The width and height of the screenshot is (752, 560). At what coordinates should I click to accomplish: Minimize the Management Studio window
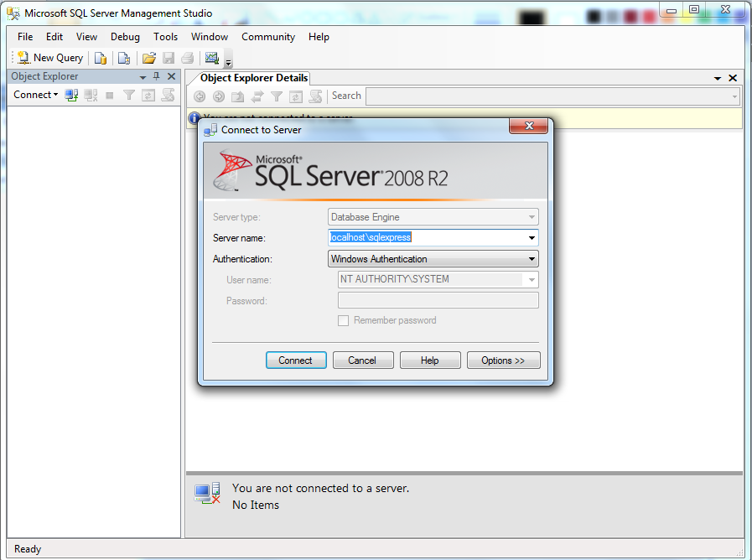point(672,11)
